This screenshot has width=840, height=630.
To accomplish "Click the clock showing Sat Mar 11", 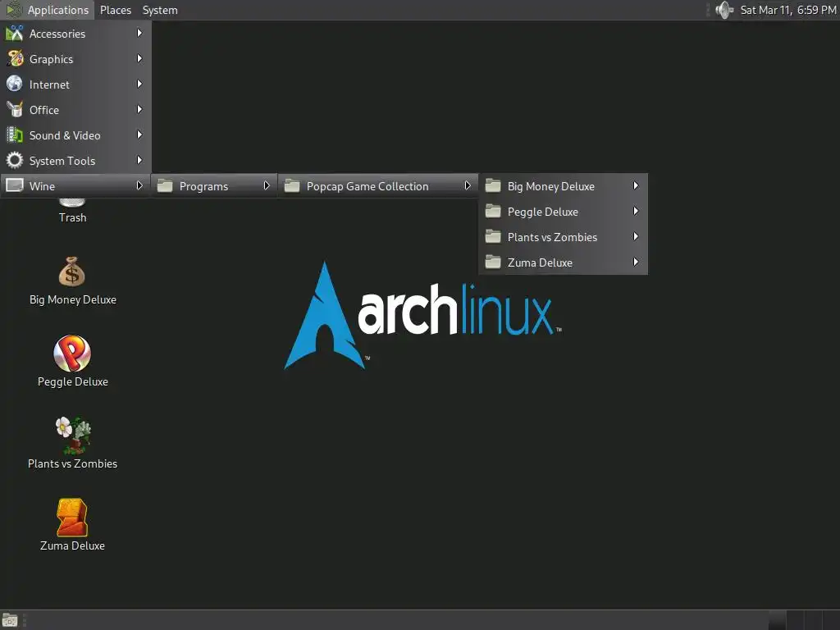I will pyautogui.click(x=788, y=10).
